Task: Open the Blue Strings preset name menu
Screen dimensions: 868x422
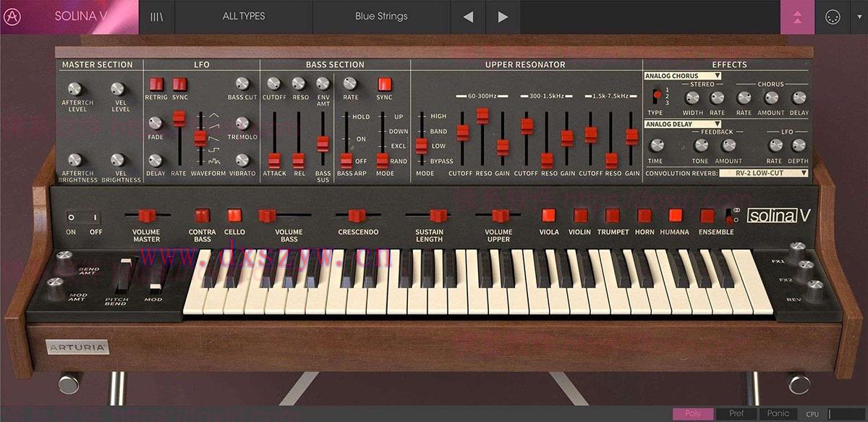Action: pyautogui.click(x=381, y=16)
